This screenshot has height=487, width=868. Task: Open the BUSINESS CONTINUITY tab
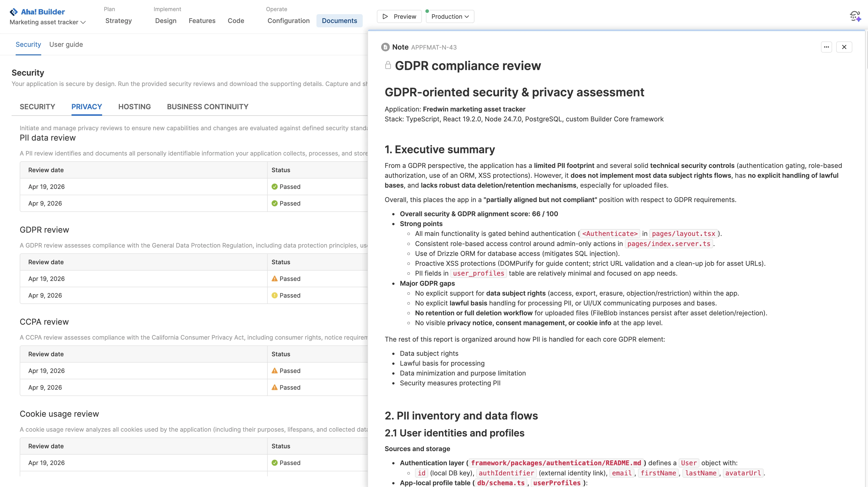coord(207,106)
